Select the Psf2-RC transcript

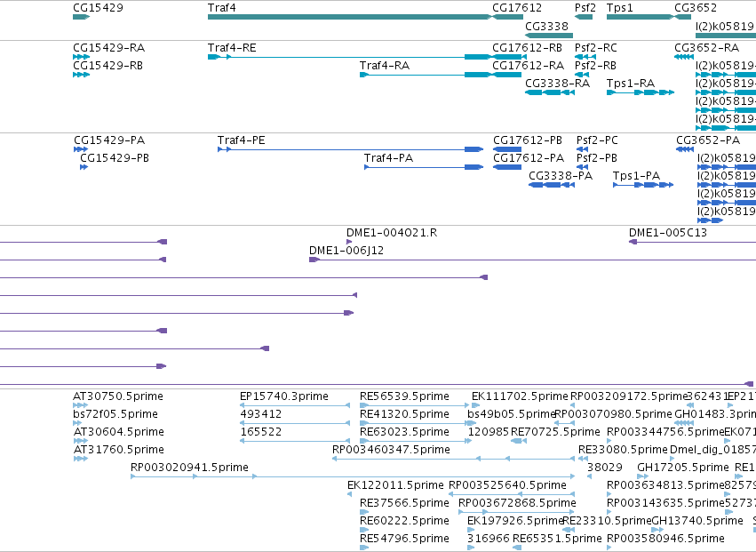coord(585,57)
